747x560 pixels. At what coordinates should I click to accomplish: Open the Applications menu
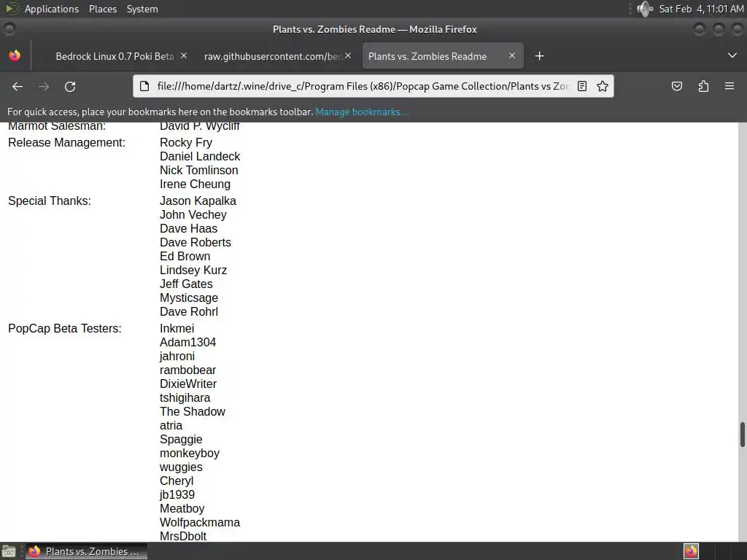52,9
